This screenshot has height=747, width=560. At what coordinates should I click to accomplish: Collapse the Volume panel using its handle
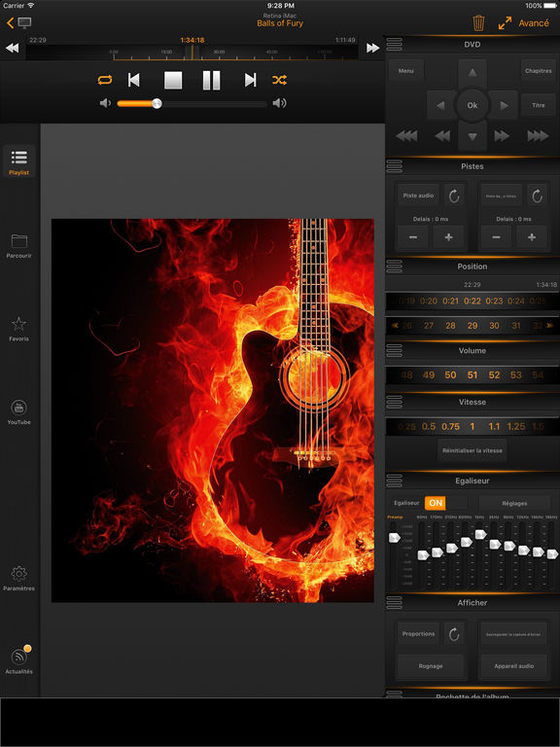pos(395,350)
